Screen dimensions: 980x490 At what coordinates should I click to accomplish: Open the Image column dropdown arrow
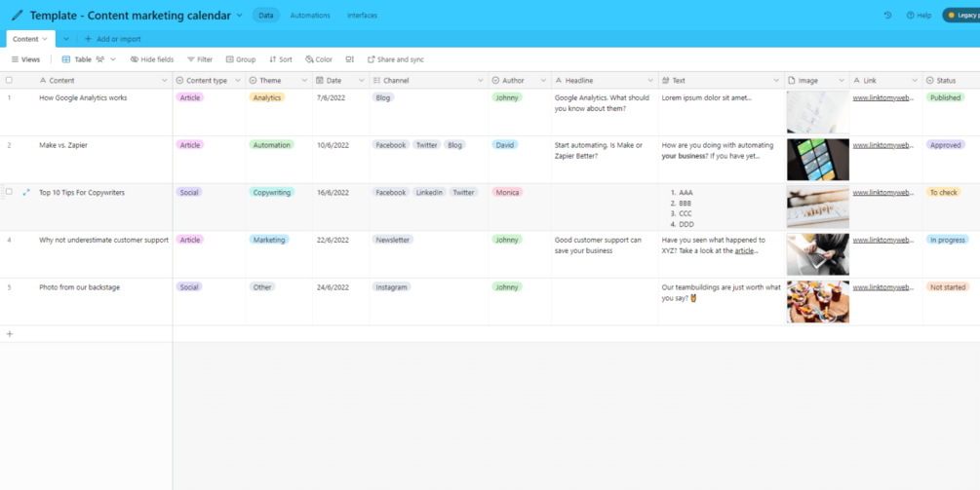[x=842, y=81]
